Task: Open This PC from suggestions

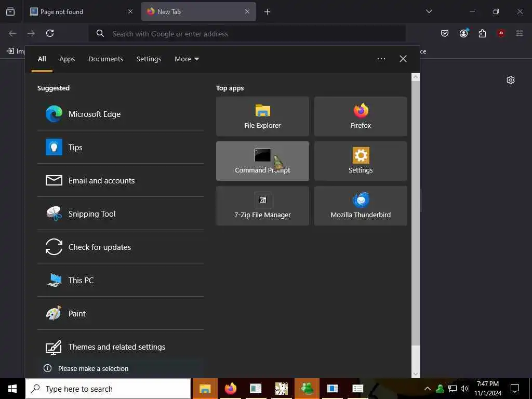Action: (x=121, y=280)
